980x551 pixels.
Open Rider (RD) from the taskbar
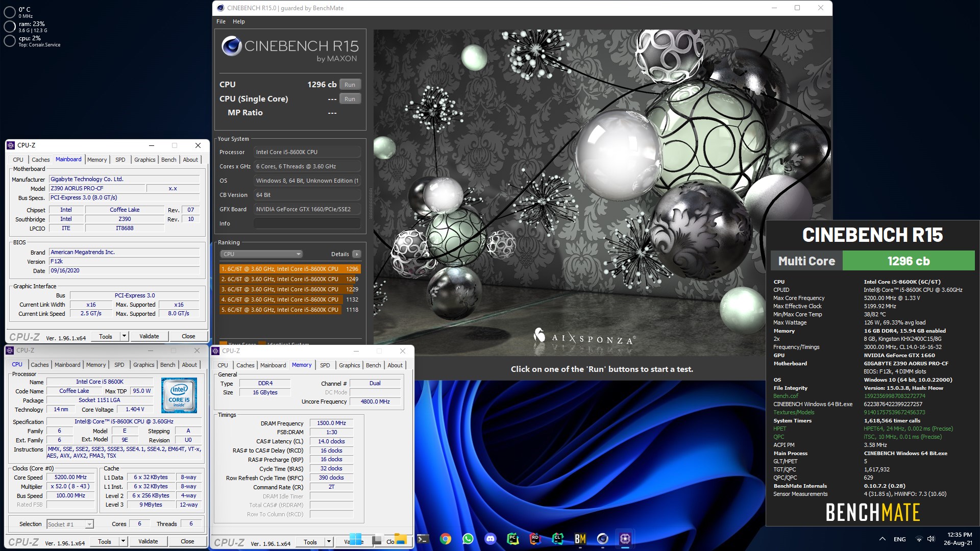[535, 539]
